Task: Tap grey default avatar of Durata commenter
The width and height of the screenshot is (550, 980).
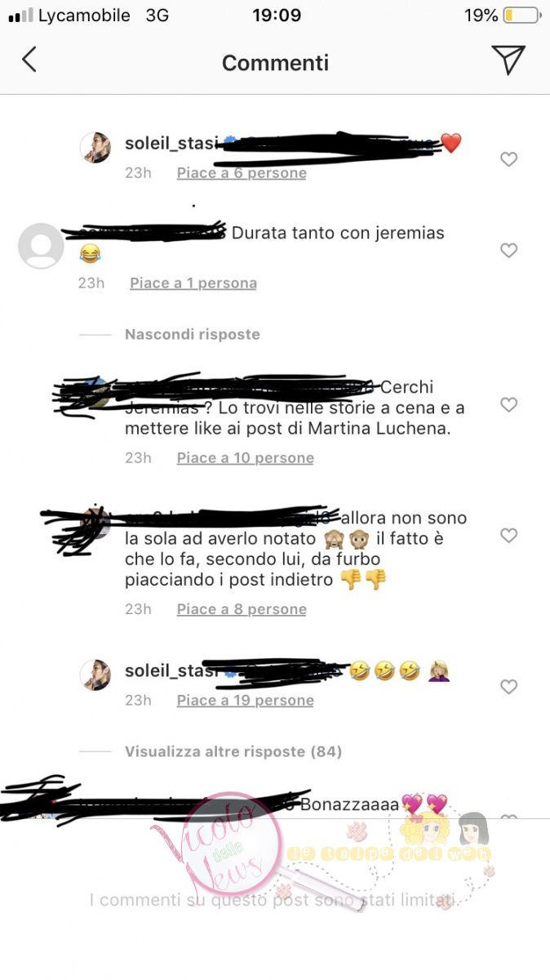Action: click(41, 246)
